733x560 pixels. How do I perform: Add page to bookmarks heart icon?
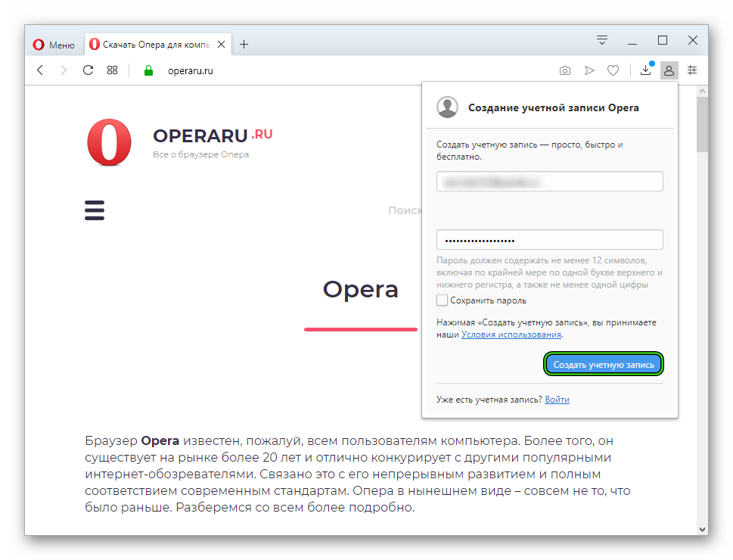[613, 70]
